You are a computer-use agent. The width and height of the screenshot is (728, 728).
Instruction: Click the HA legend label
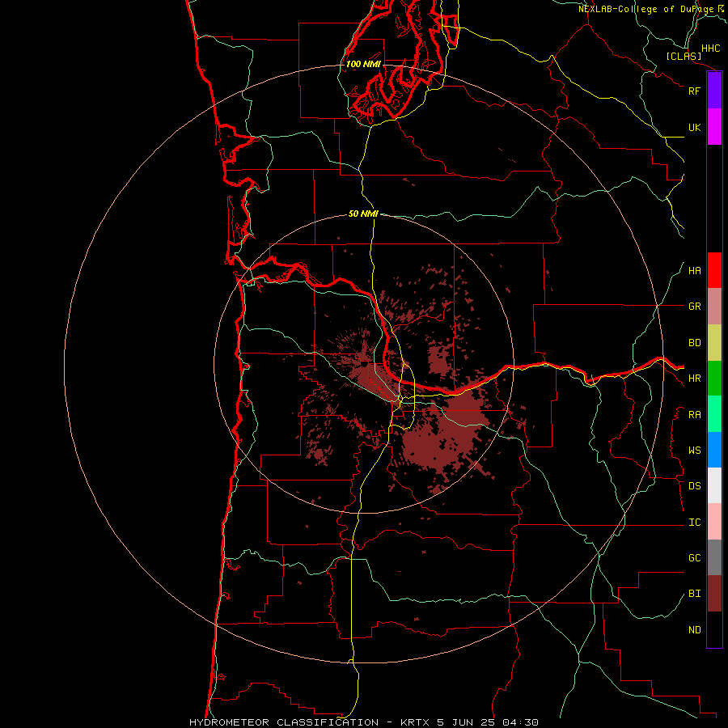(x=694, y=271)
